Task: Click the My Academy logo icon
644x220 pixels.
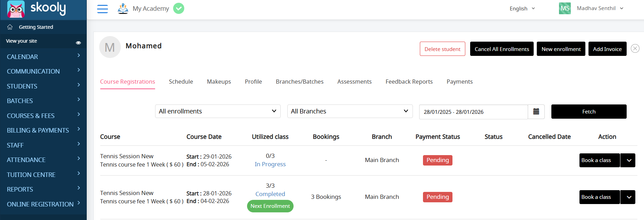Action: point(123,8)
